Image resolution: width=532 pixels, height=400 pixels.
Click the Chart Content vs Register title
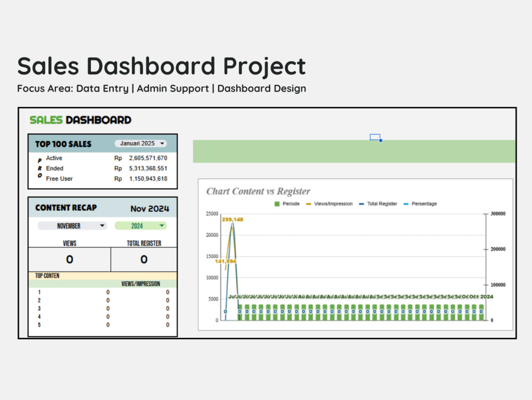(x=258, y=192)
